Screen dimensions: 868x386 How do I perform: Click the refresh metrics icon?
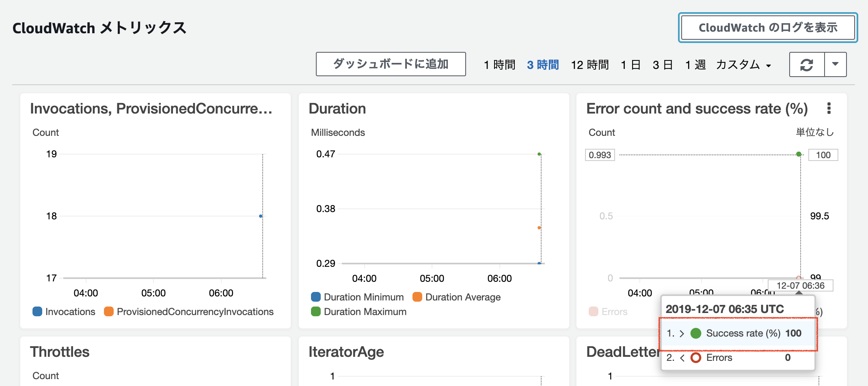807,64
